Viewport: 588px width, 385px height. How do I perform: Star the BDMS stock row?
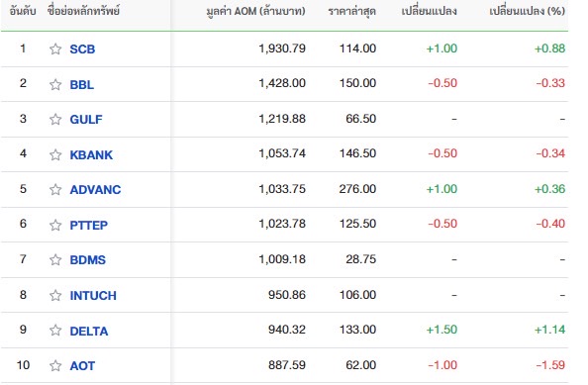(55, 259)
